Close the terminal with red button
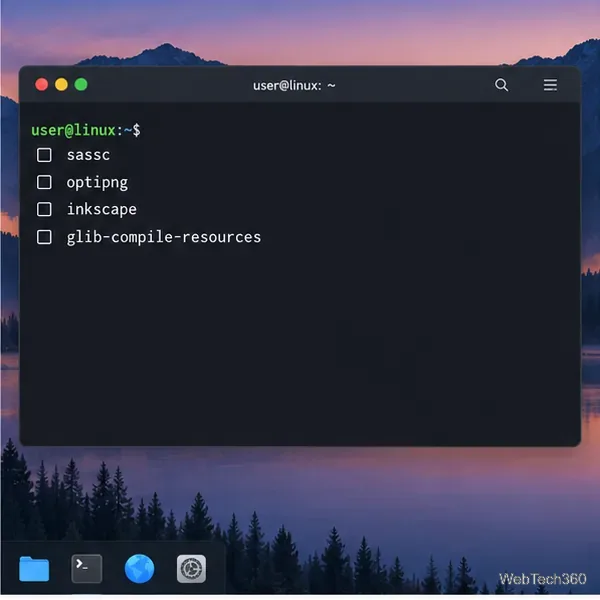The height and width of the screenshot is (600, 600). (42, 84)
